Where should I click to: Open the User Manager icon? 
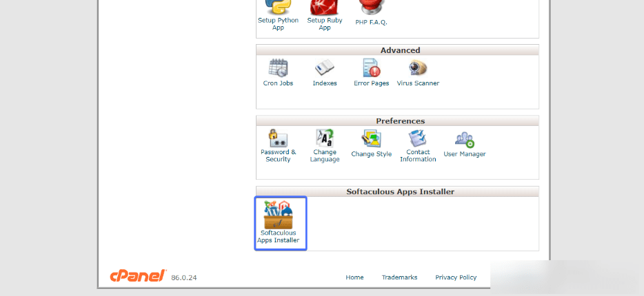tap(465, 140)
